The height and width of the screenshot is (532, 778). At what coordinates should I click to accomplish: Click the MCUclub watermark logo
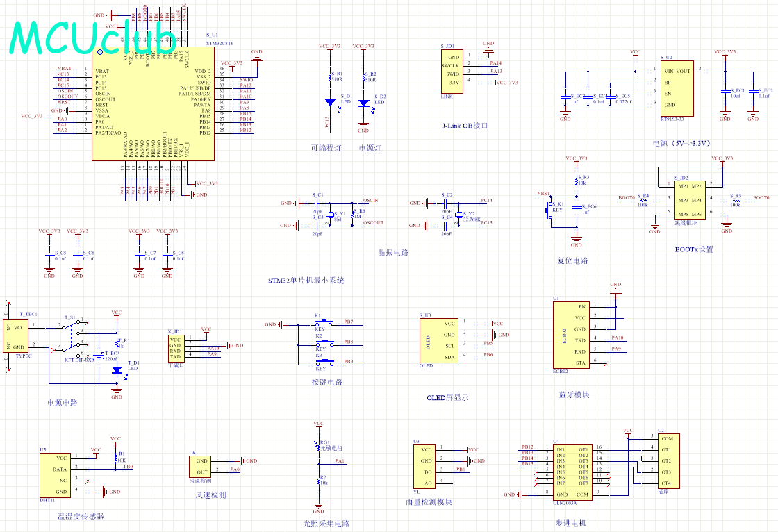[x=93, y=38]
